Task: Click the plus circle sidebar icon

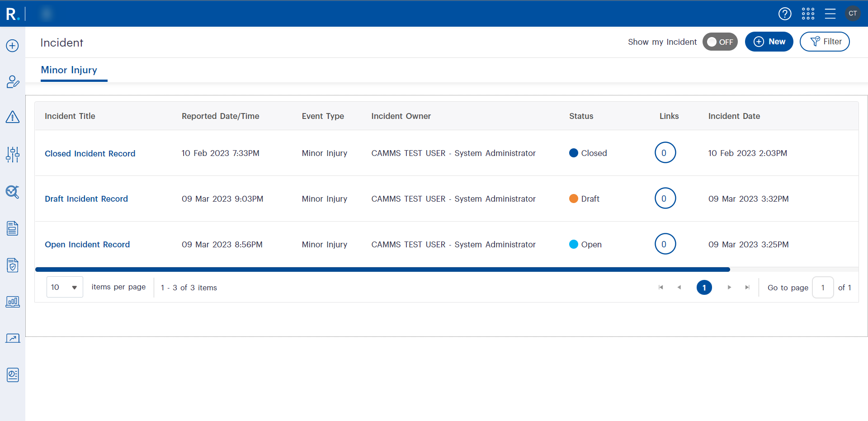Action: pyautogui.click(x=13, y=46)
